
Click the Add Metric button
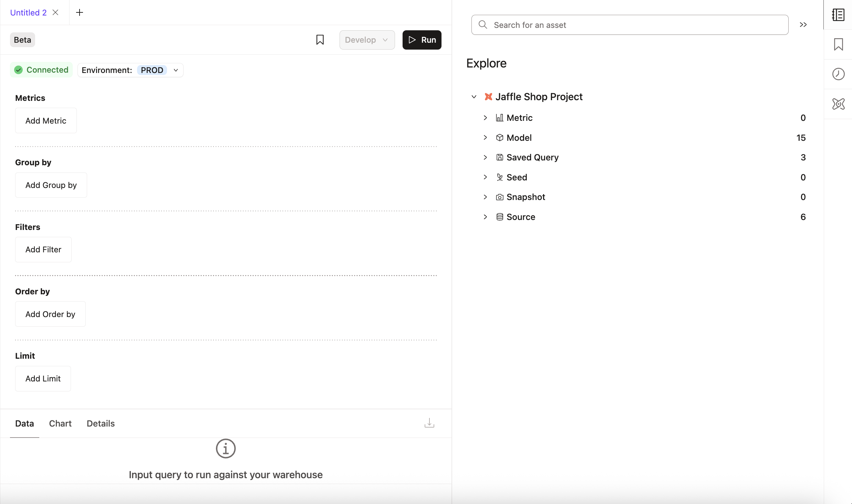coord(45,120)
